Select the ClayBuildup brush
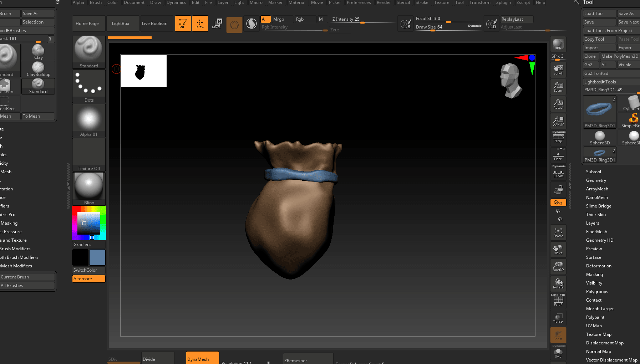 (x=38, y=69)
